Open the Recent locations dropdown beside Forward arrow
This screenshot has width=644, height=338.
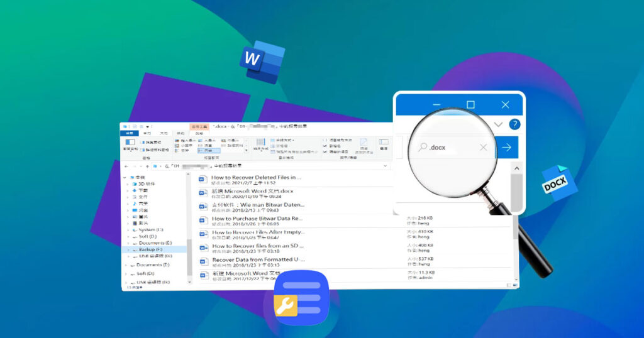pos(140,166)
